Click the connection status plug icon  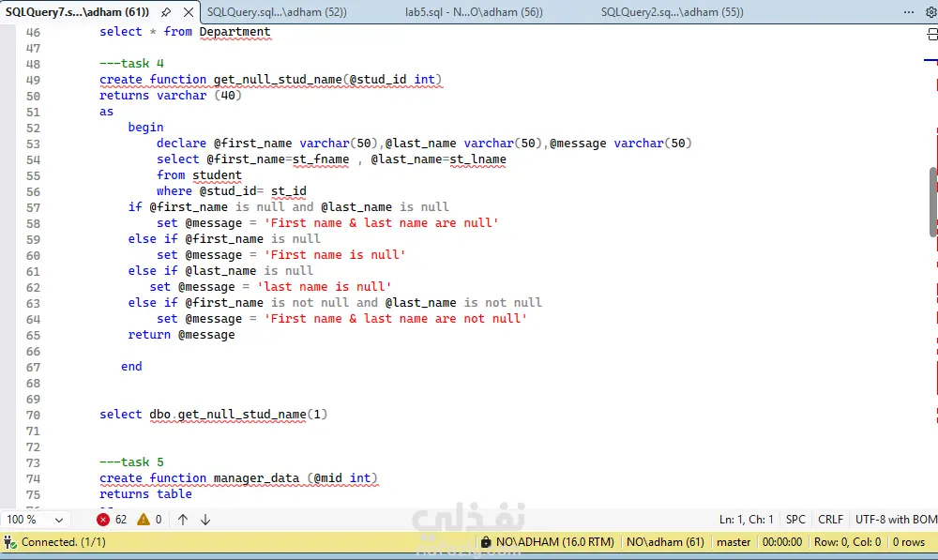tap(9, 542)
